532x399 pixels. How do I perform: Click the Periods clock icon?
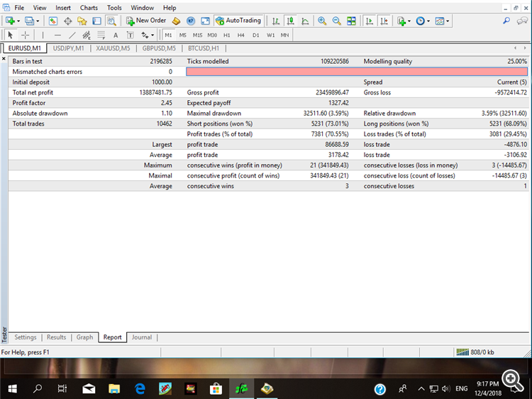tap(421, 21)
